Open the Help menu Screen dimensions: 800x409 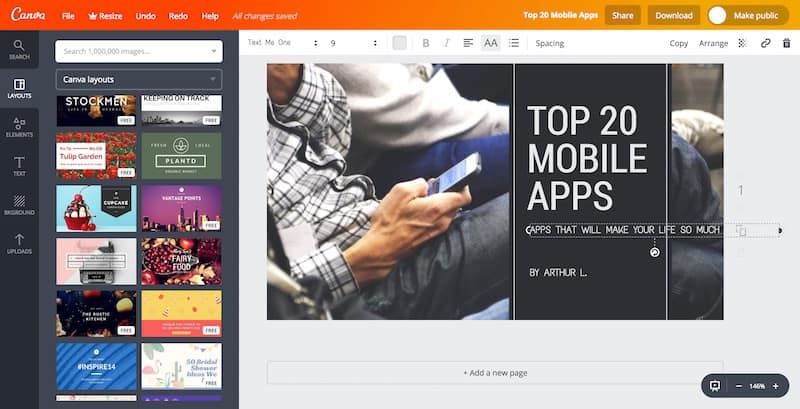pyautogui.click(x=210, y=16)
